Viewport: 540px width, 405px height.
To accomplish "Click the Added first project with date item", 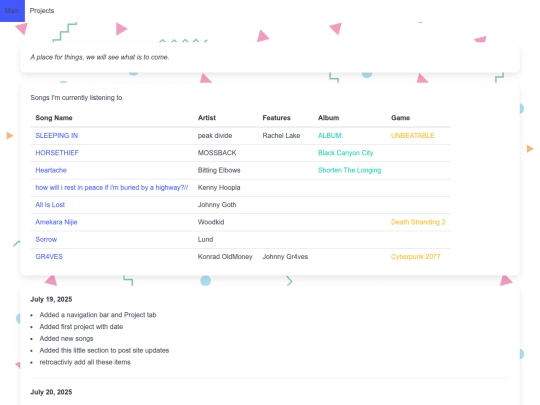I will pyautogui.click(x=81, y=326).
